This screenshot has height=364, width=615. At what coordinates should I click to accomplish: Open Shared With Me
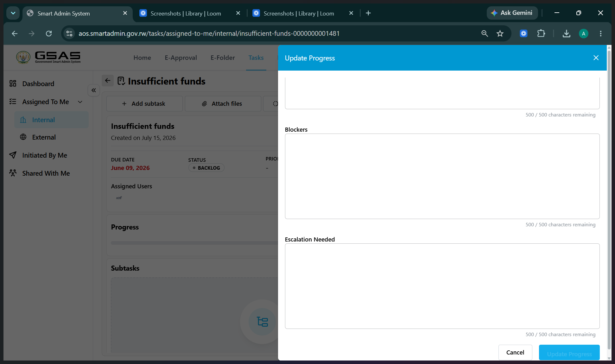click(46, 173)
